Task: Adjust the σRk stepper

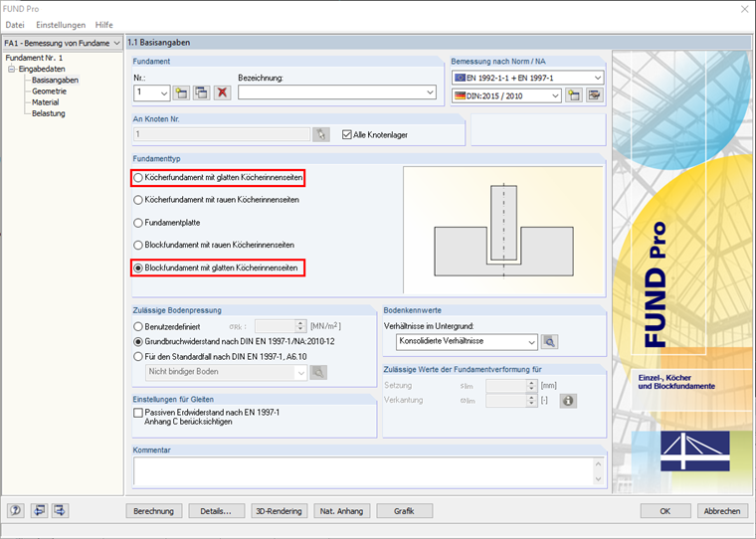Action: tap(300, 326)
